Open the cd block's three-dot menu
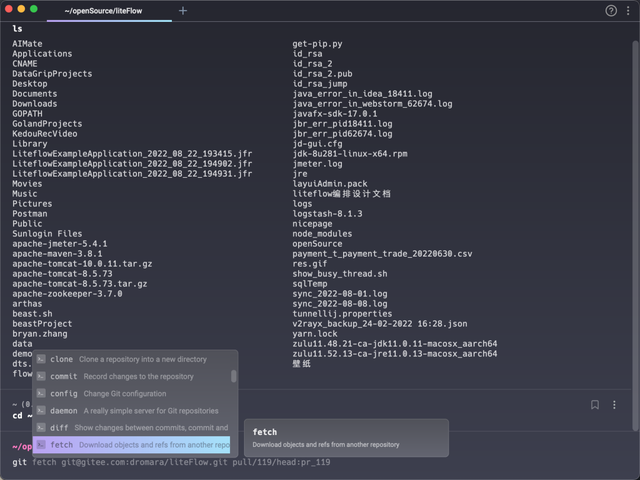 click(614, 405)
